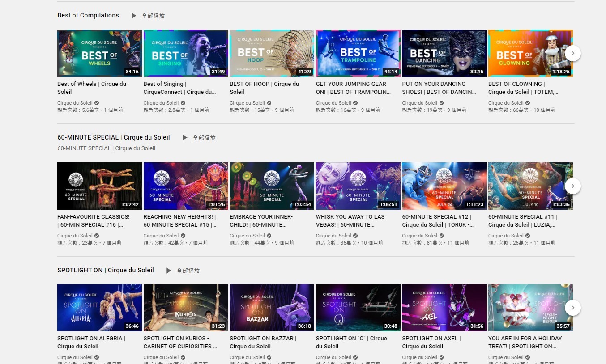
Task: Open the 'Twas the Night Before thumbnail
Action: point(530,308)
